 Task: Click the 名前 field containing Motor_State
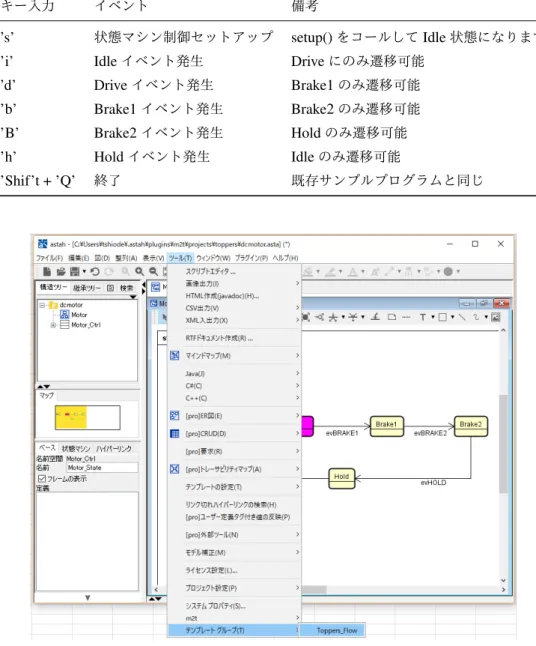pos(102,468)
